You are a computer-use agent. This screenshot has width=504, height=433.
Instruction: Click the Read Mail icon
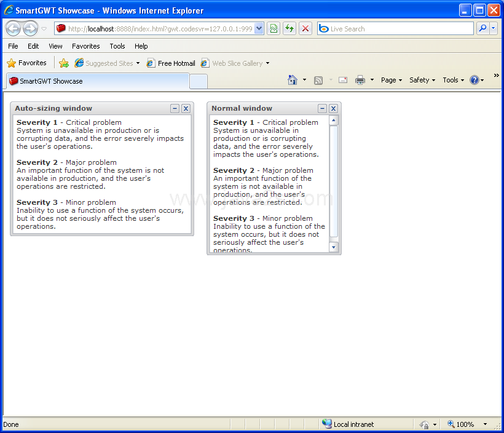[343, 80]
